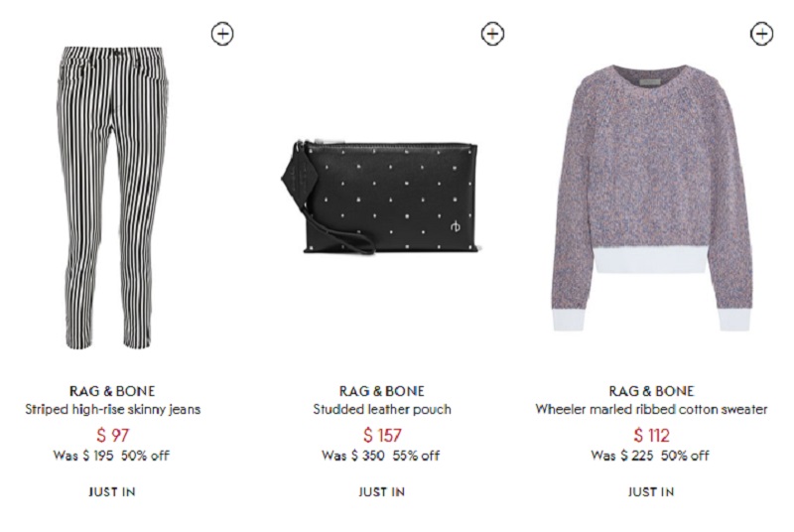Click 'Was $ 350 55% off' text
This screenshot has width=794, height=532.
(x=381, y=456)
